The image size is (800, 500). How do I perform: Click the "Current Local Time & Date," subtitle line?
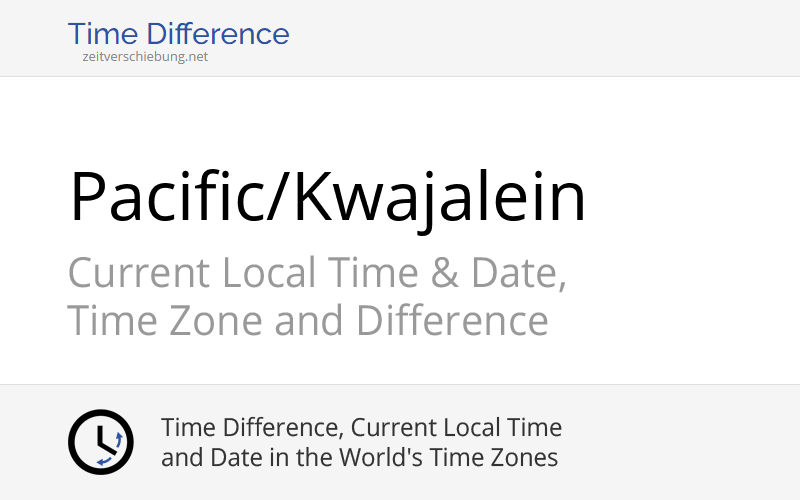pyautogui.click(x=317, y=273)
